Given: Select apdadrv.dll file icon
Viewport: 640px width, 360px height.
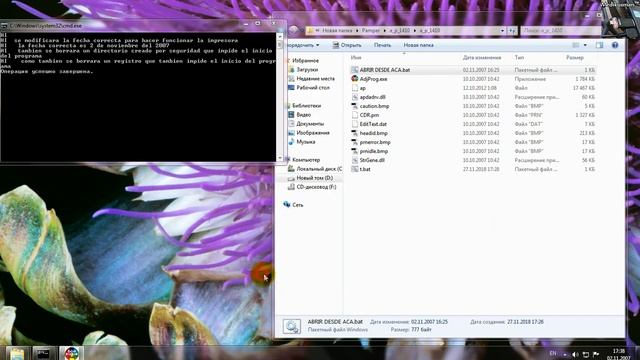Looking at the screenshot, I should (355, 97).
